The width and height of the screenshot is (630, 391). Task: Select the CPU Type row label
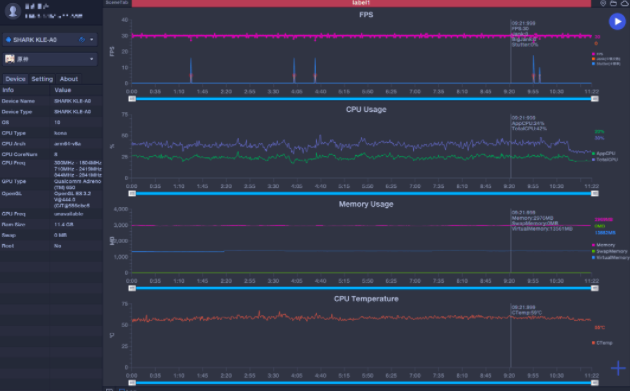coord(14,133)
